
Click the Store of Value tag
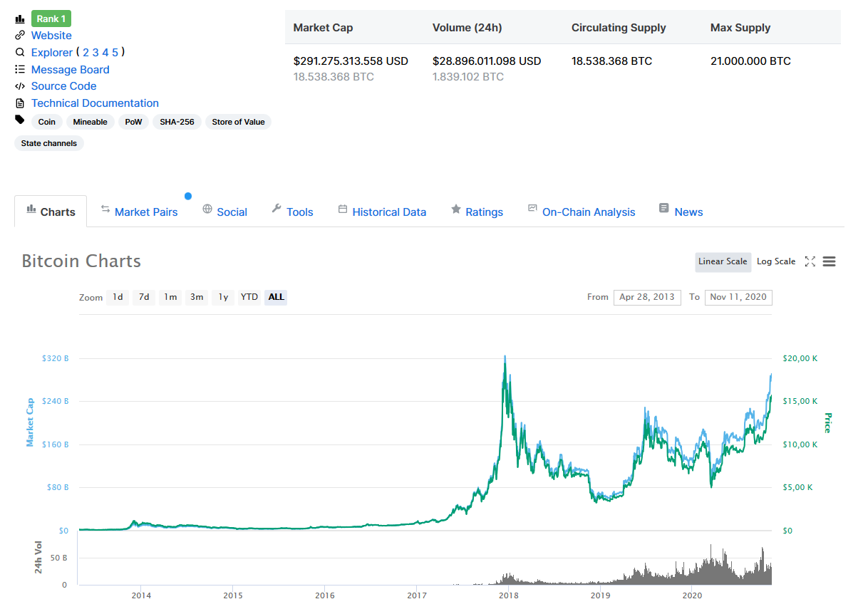238,122
